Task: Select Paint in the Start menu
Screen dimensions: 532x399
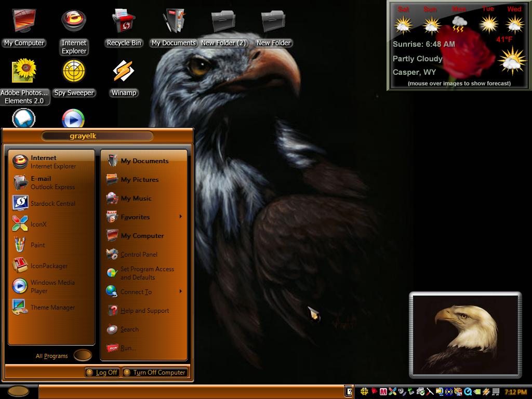Action: click(51, 245)
